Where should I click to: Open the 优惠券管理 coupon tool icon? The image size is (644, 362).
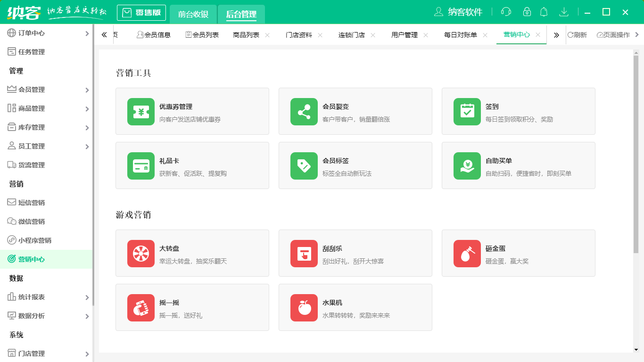(140, 111)
